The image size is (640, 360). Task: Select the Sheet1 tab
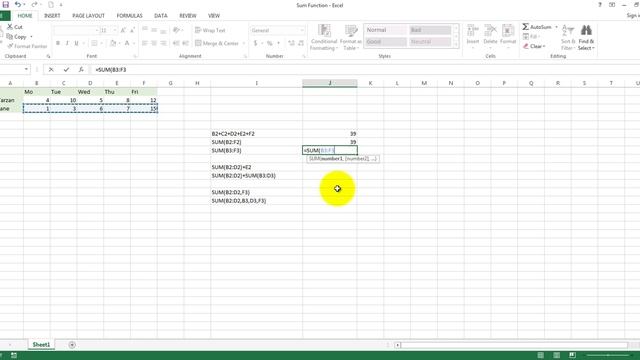[41, 345]
